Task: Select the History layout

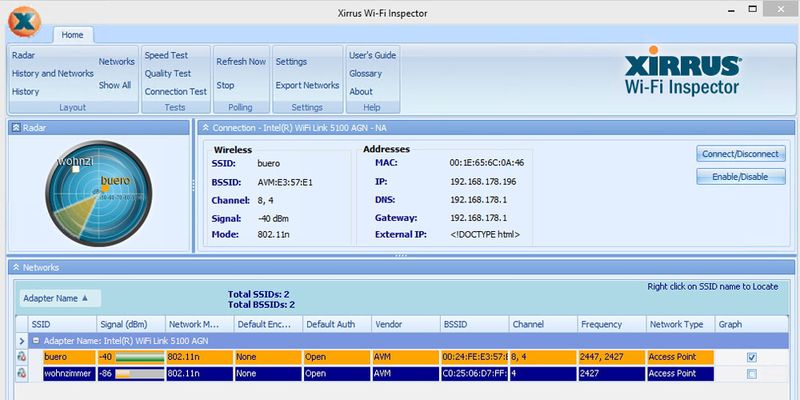Action: click(26, 92)
